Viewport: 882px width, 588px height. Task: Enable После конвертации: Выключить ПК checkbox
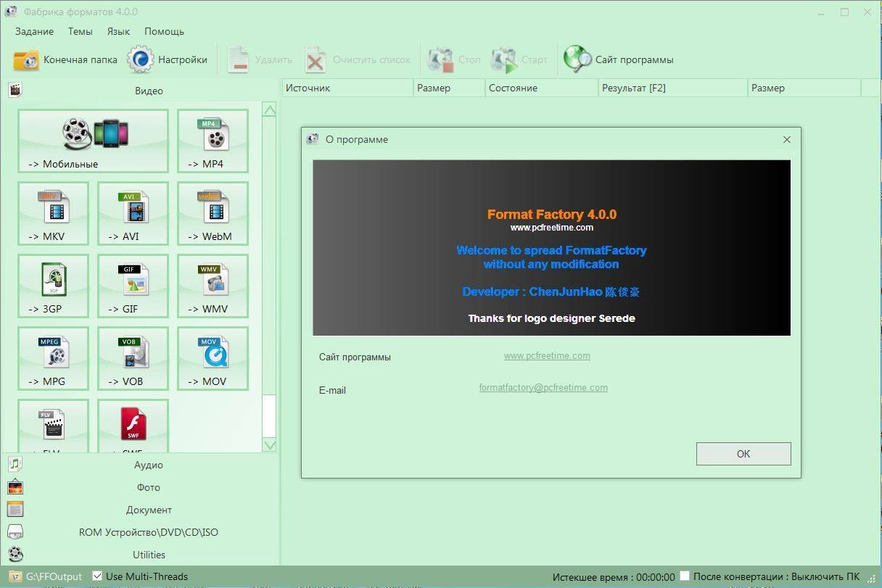coord(684,576)
